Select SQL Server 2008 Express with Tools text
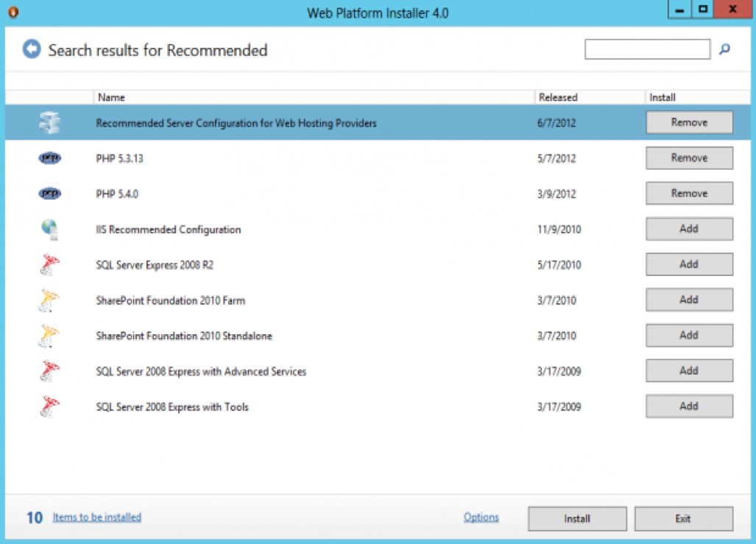This screenshot has height=544, width=756. pos(172,407)
